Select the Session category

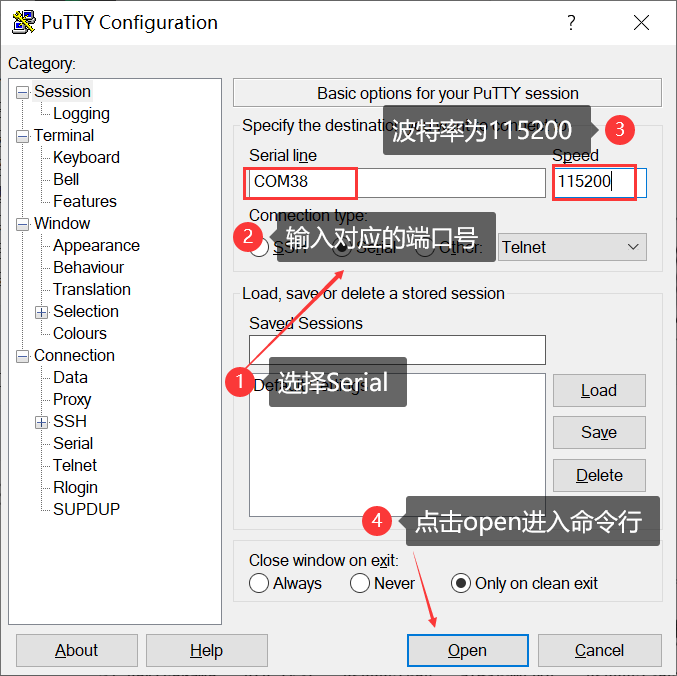tap(62, 92)
